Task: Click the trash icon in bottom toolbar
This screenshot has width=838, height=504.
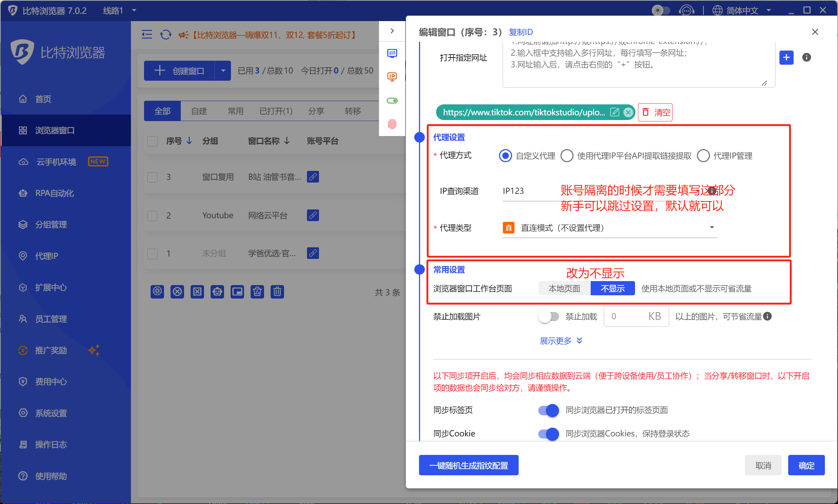Action: tap(277, 292)
